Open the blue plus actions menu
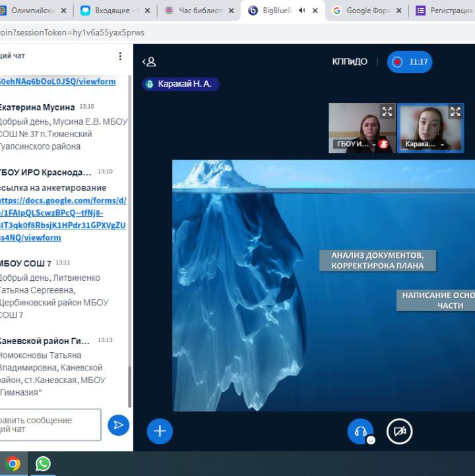Screen dimensions: 475x476 pos(160,431)
